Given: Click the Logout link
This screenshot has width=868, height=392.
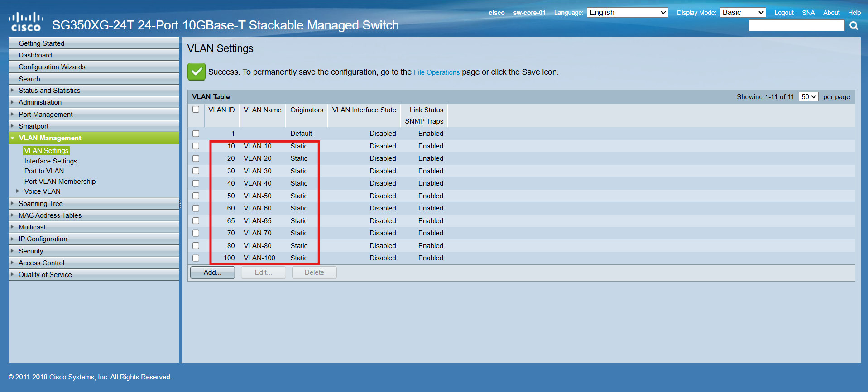Looking at the screenshot, I should tap(784, 13).
